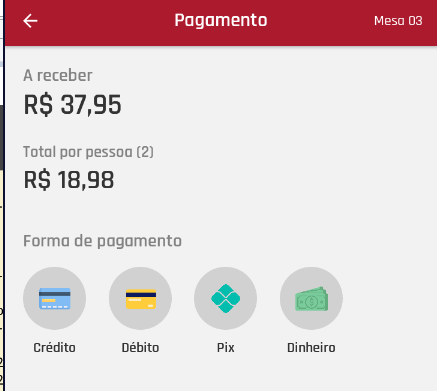Click the gray circle behind credit card
This screenshot has width=437, height=391.
tap(55, 298)
